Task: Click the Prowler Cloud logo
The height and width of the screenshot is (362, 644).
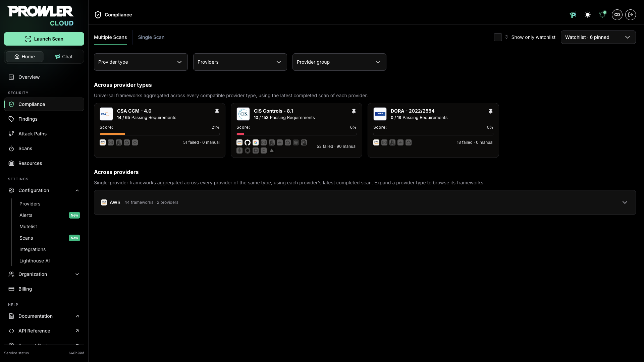Action: click(40, 16)
